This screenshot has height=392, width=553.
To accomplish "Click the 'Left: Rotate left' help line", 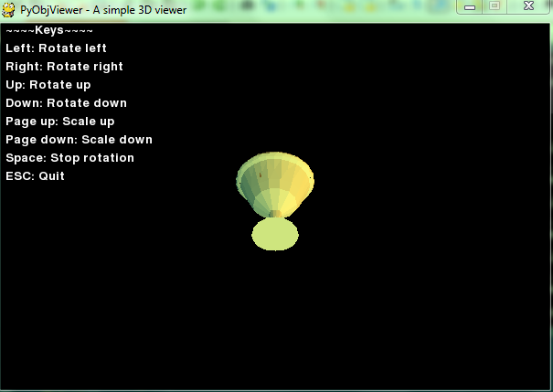I will [56, 48].
